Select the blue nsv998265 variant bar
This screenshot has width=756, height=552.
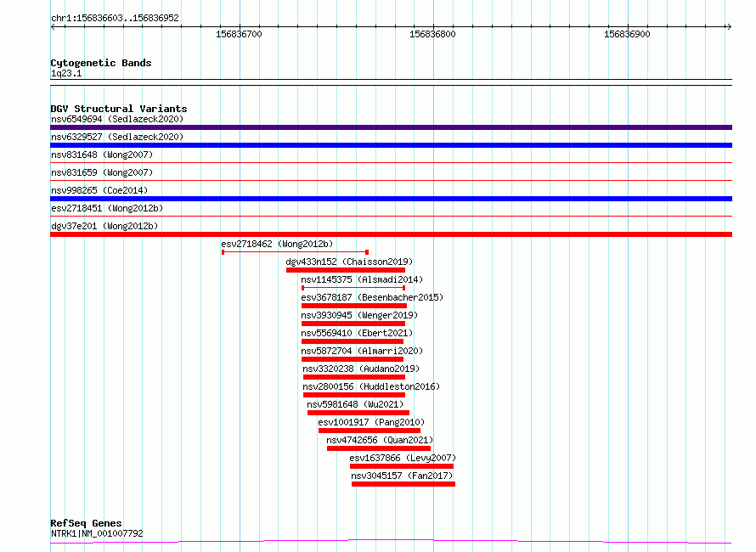point(391,199)
